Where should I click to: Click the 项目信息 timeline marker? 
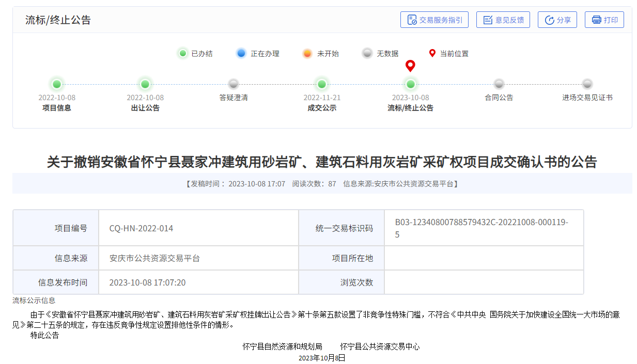pos(56,84)
